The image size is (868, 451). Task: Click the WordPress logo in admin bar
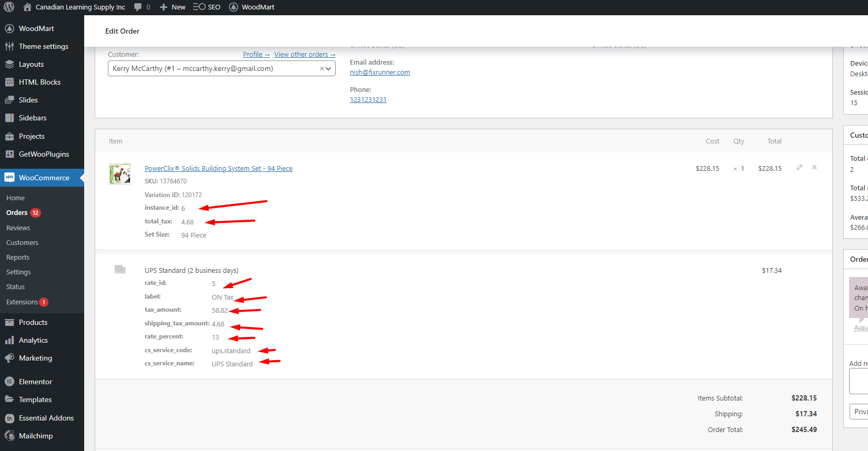click(9, 7)
